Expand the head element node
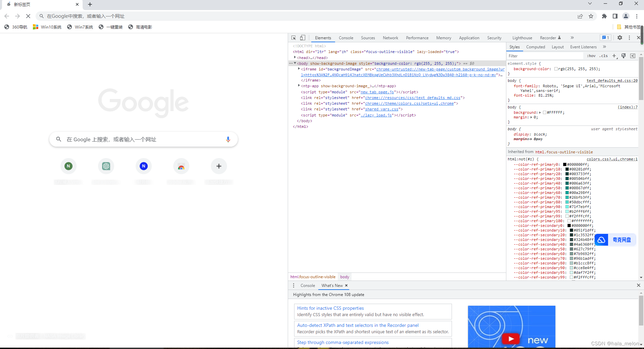This screenshot has width=644, height=349. click(295, 57)
